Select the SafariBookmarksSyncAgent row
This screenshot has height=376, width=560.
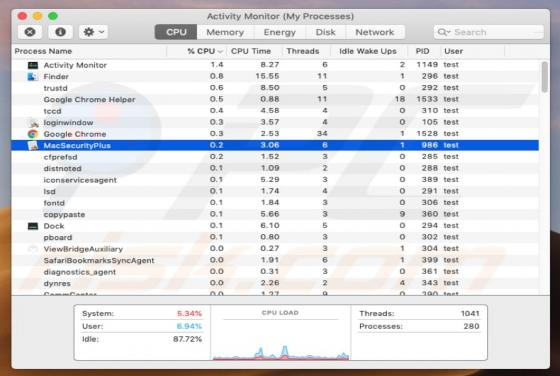(275, 260)
